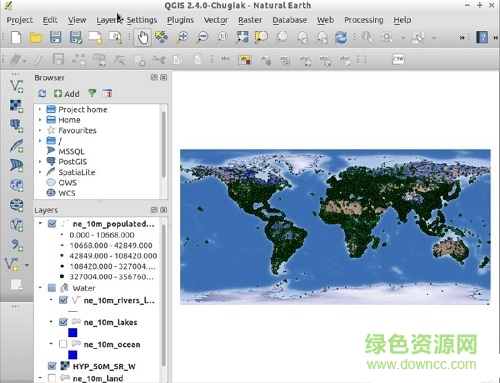This screenshot has width=500, height=383.
Task: Expand the SpatiaLite node
Action: (40, 172)
